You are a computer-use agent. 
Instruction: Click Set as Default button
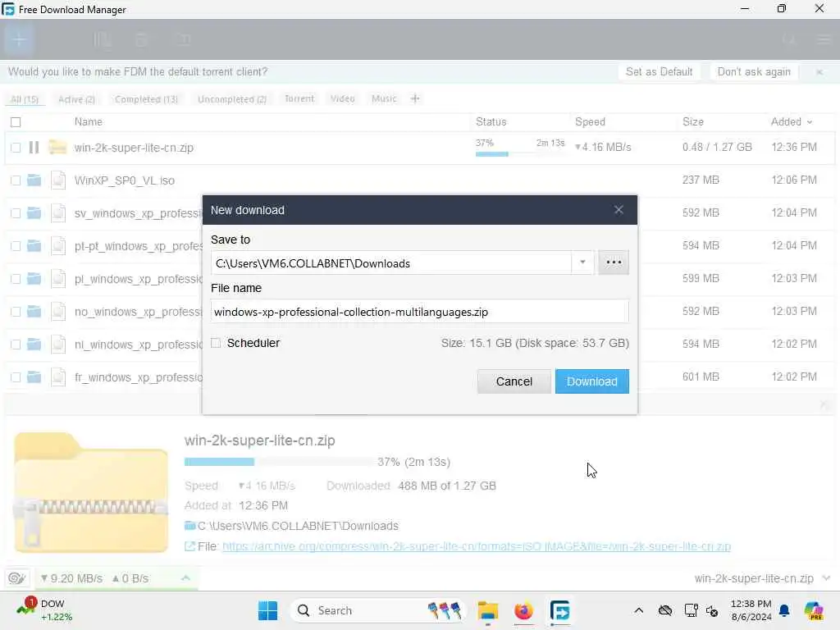click(x=659, y=72)
